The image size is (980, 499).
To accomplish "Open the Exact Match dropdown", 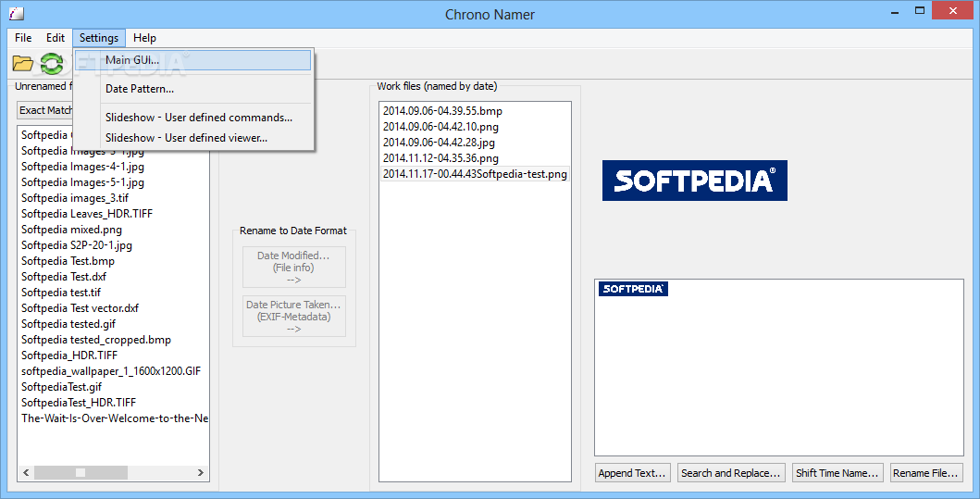I will click(45, 110).
